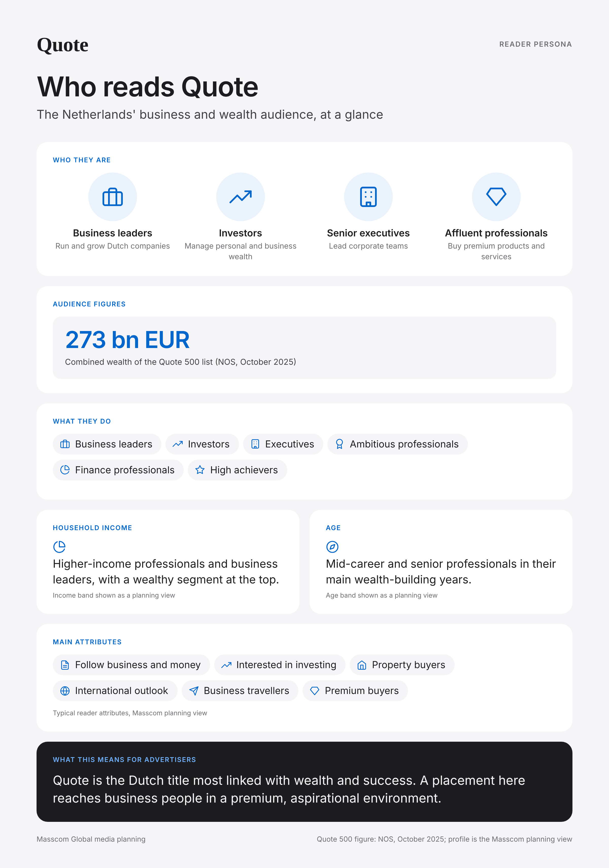Click trend icon in Interested in investing chip
The image size is (609, 868).
(226, 665)
